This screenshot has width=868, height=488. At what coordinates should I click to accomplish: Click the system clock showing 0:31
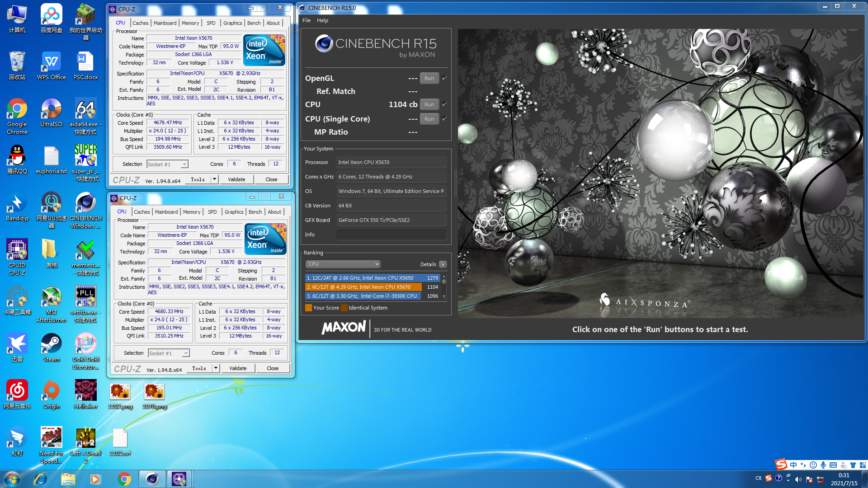click(844, 475)
